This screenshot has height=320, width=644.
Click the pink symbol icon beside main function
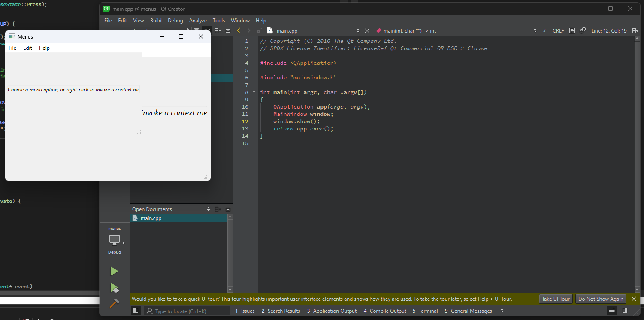point(379,30)
